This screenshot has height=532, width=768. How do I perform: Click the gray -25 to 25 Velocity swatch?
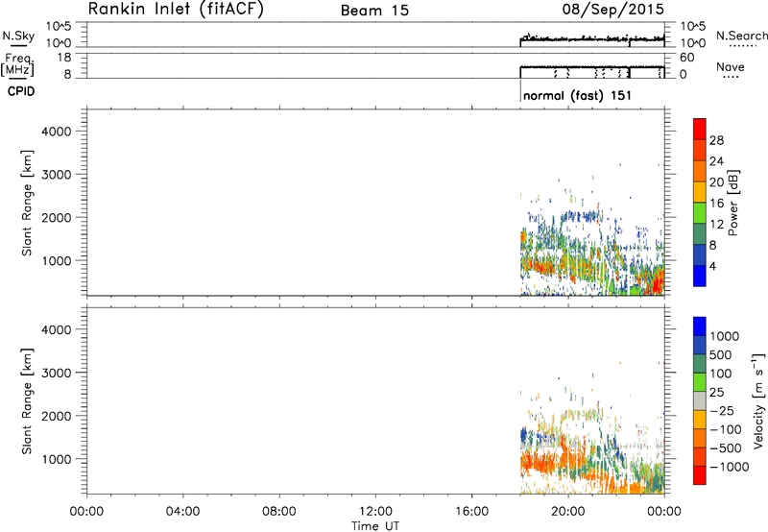pos(700,401)
